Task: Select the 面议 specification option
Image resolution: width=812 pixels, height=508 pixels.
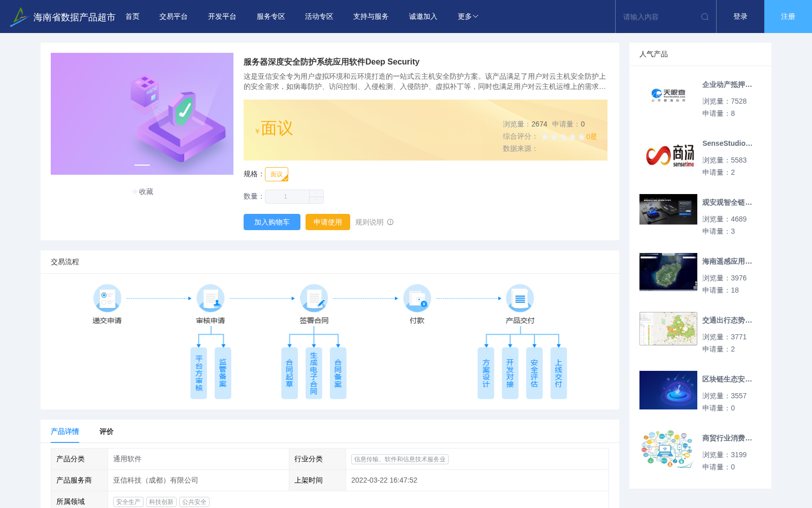Action: [x=277, y=174]
